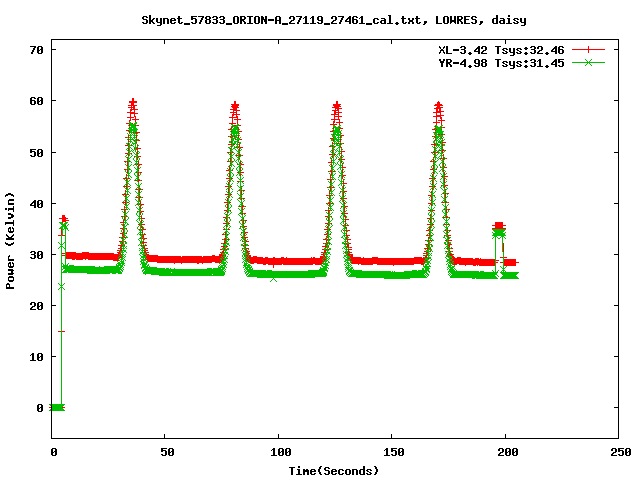
Task: Click the legend entry XL-3.42 Tsys:32.46
Action: click(x=501, y=50)
